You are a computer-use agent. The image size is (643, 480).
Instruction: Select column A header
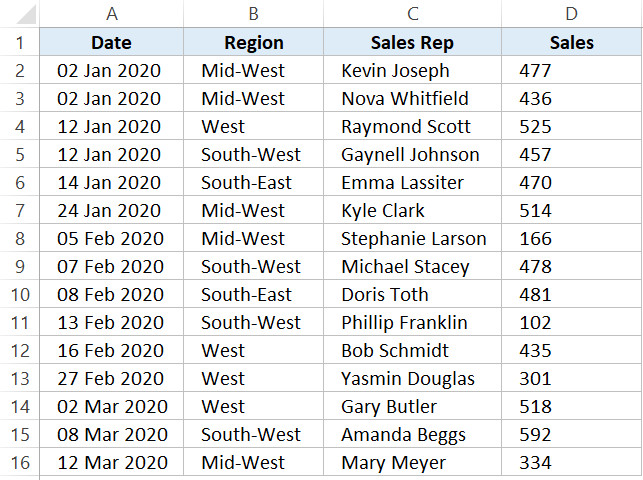pos(111,14)
